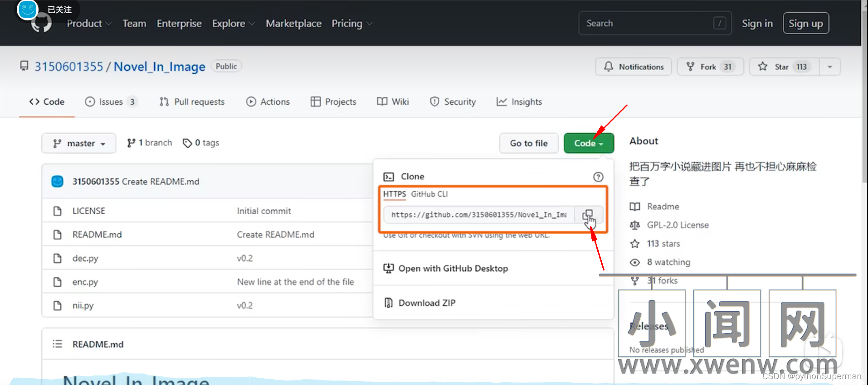
Task: Click the Public visibility badge
Action: coord(226,66)
